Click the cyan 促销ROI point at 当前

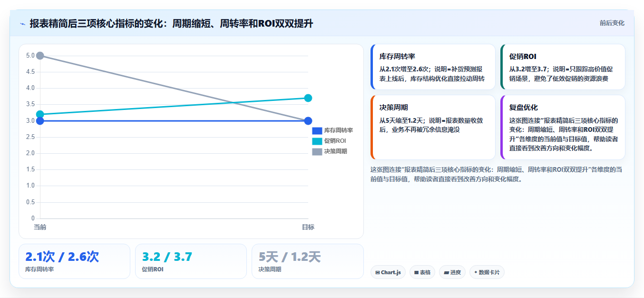point(40,114)
